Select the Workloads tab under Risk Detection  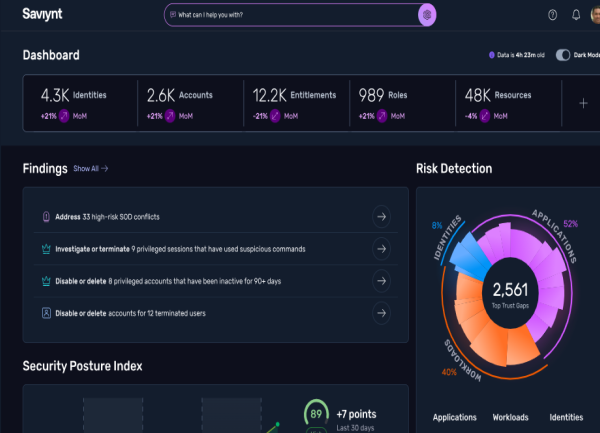coord(513,417)
